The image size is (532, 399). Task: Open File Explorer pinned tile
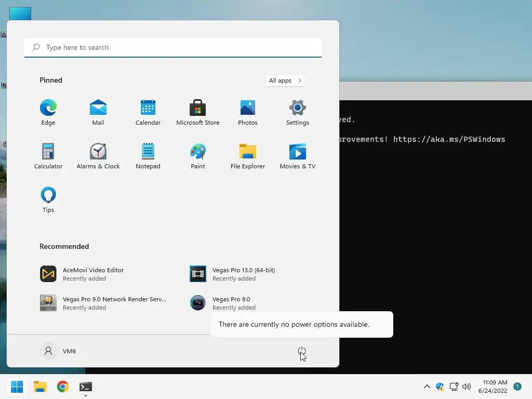(x=248, y=156)
